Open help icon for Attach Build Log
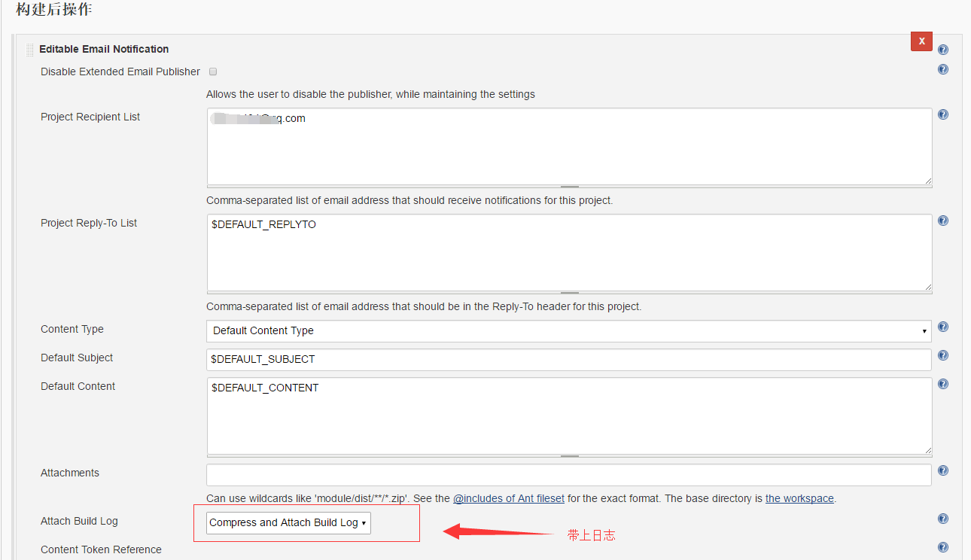The height and width of the screenshot is (560, 971). (943, 519)
